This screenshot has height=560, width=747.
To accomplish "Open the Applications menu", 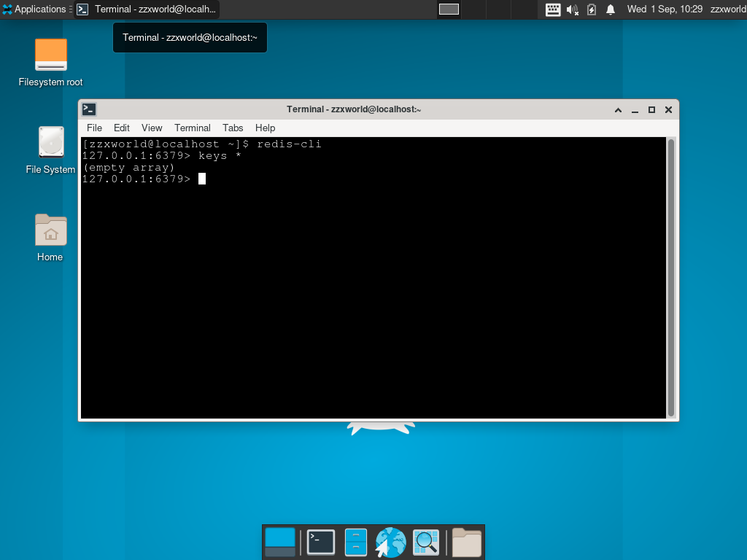I will tap(34, 9).
